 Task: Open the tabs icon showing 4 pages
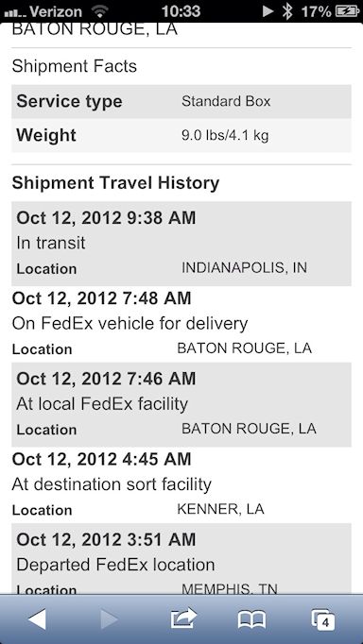pyautogui.click(x=322, y=619)
